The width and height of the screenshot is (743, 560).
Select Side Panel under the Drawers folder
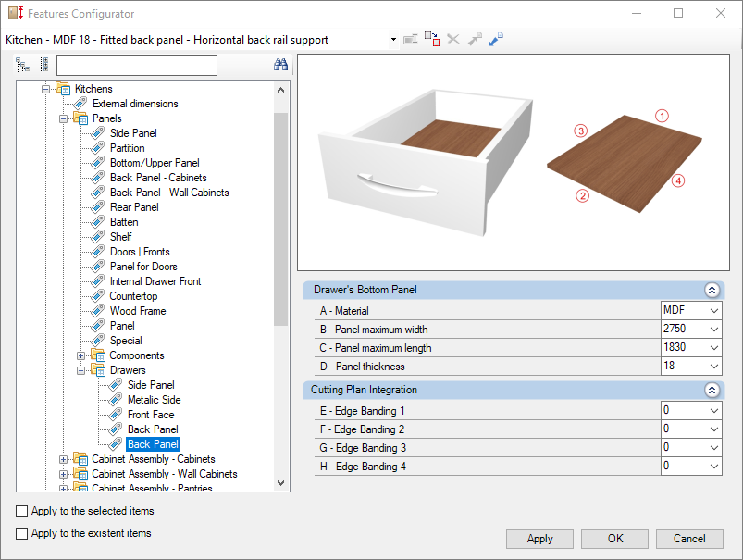pyautogui.click(x=151, y=385)
